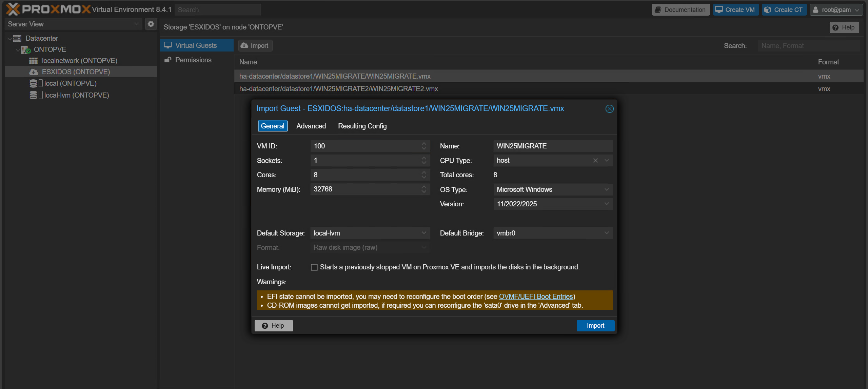868x389 pixels.
Task: Enable the Live Import checkbox
Action: pyautogui.click(x=314, y=267)
